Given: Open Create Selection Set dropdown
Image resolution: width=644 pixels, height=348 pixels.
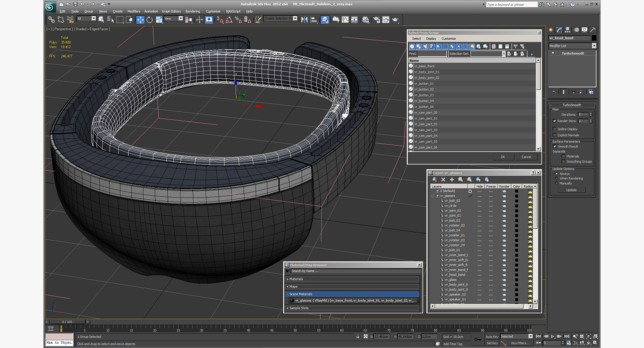Looking at the screenshot, I should coord(281,19).
